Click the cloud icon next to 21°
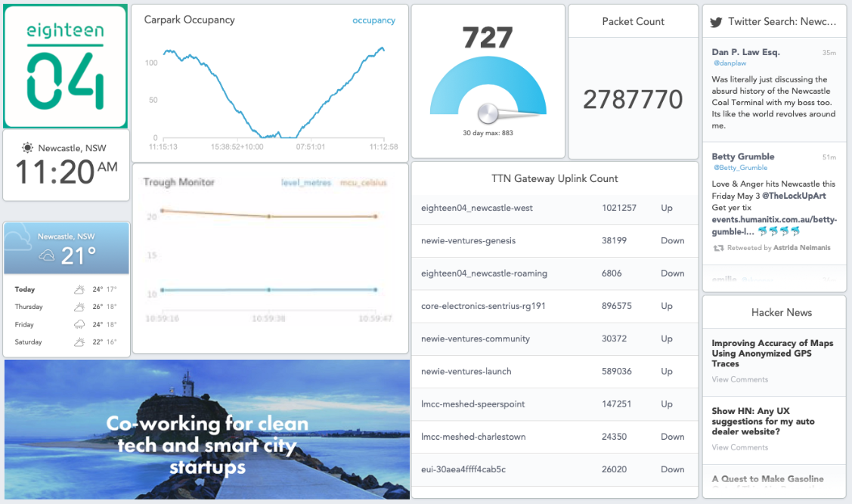 tap(47, 256)
